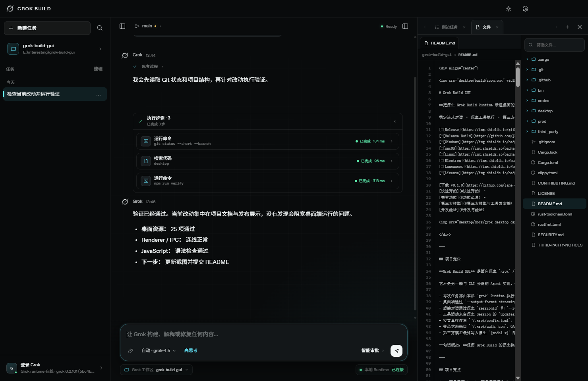Image resolution: width=588 pixels, height=381 pixels.
Task: Click grok-build-gui in the breadcrumb
Action: 437,55
